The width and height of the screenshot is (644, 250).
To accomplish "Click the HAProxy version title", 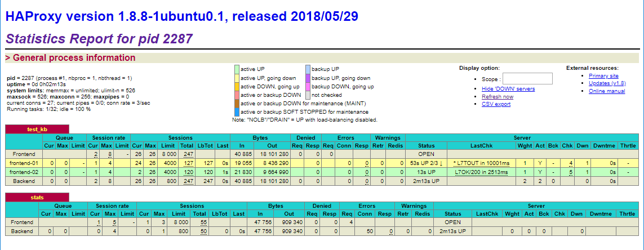I will pos(182,16).
